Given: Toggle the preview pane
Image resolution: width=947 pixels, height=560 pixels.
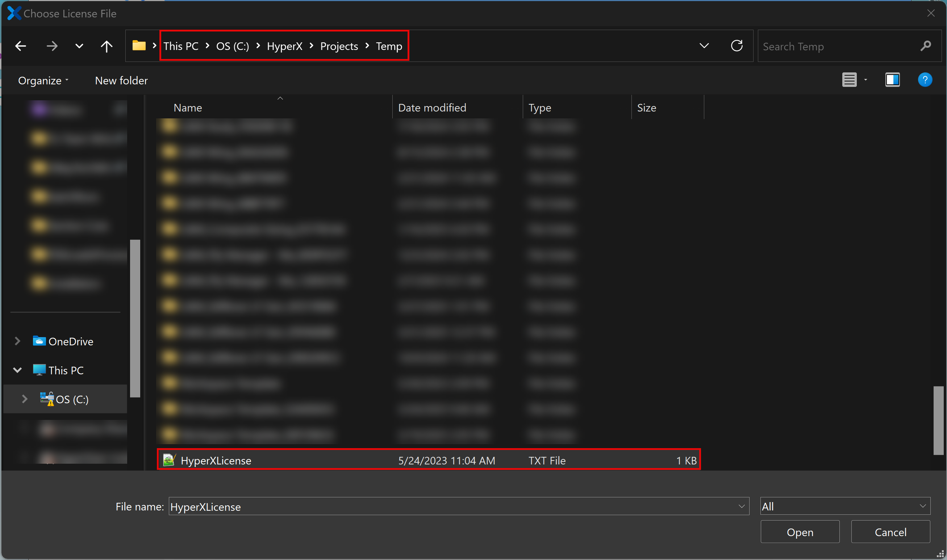Looking at the screenshot, I should point(892,80).
